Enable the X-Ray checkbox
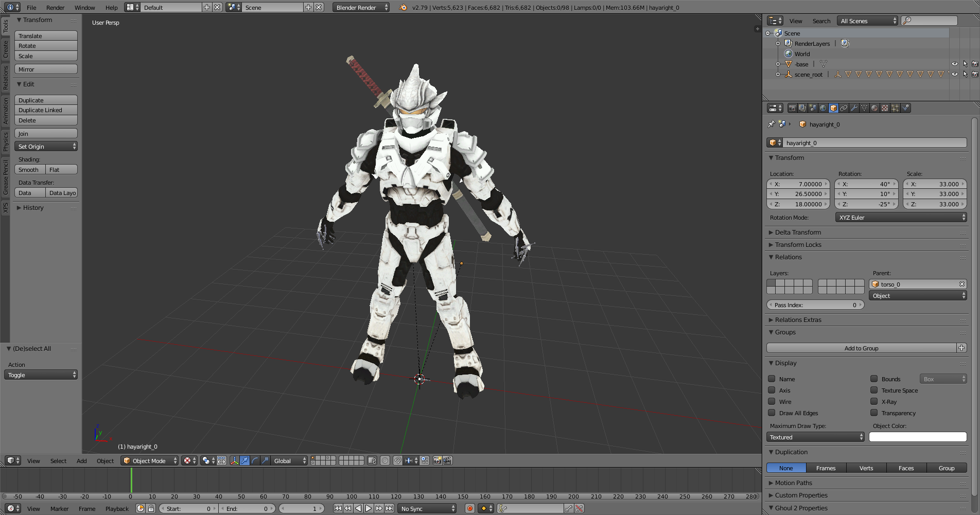 point(874,401)
